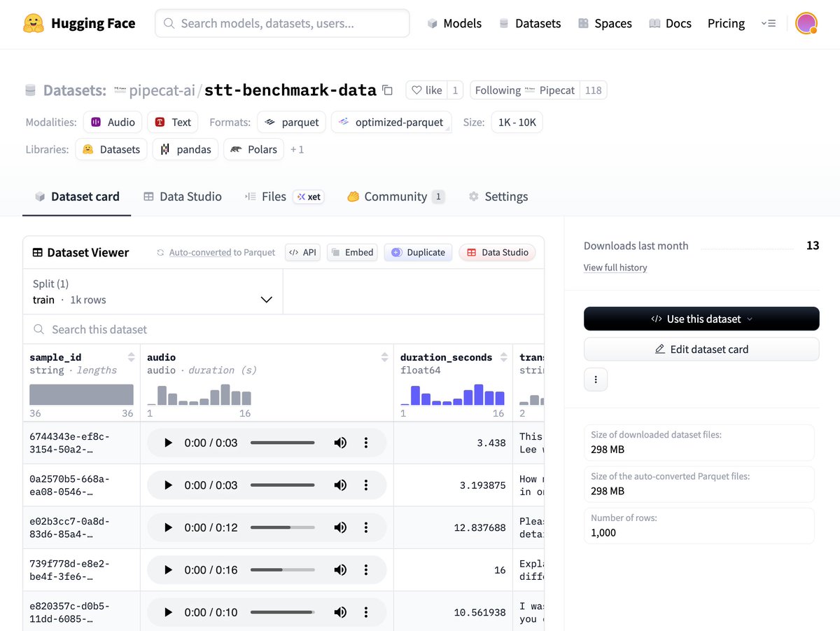The width and height of the screenshot is (840, 631).
Task: Open the red Data Studio button
Action: (x=498, y=252)
